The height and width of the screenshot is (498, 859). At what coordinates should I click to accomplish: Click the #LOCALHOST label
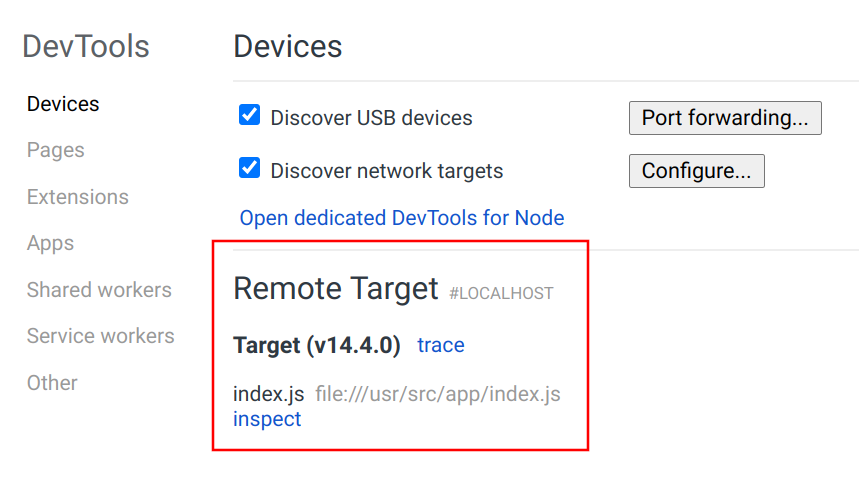click(501, 294)
